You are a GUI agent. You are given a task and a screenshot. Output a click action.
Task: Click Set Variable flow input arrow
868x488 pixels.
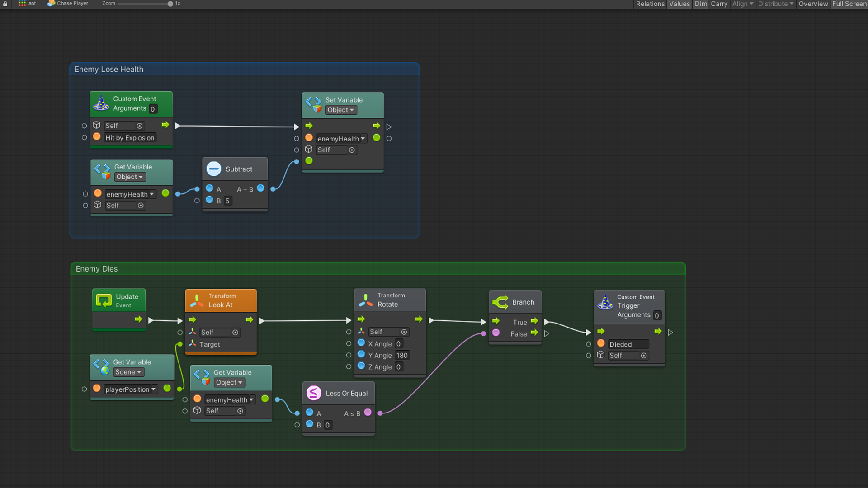point(309,126)
